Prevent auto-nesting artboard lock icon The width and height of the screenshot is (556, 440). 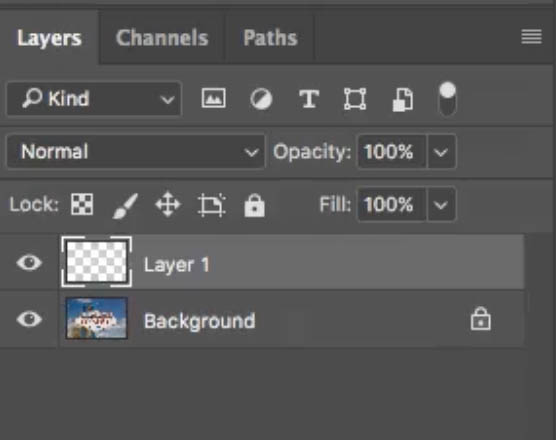click(212, 205)
